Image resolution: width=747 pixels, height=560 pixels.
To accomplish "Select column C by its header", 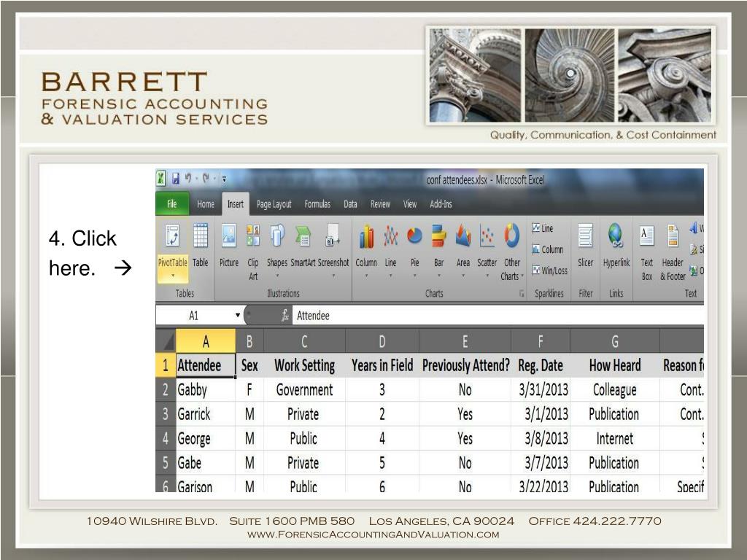I will pos(304,341).
